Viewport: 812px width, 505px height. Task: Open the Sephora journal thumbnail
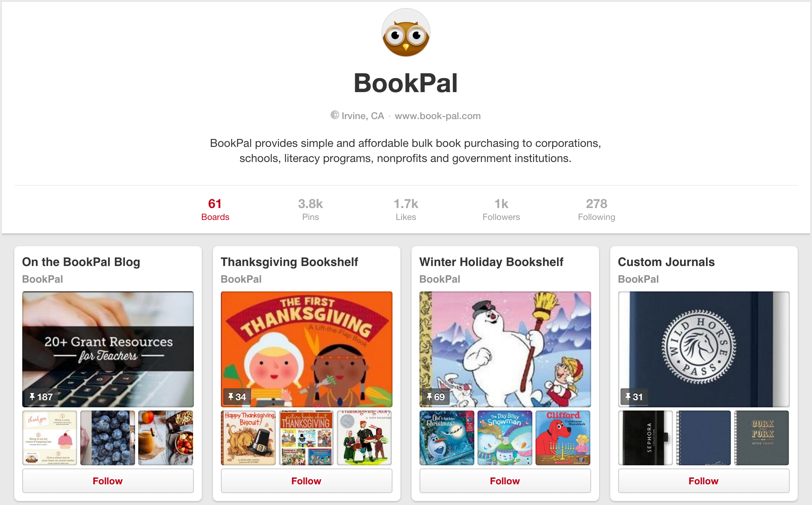(645, 438)
